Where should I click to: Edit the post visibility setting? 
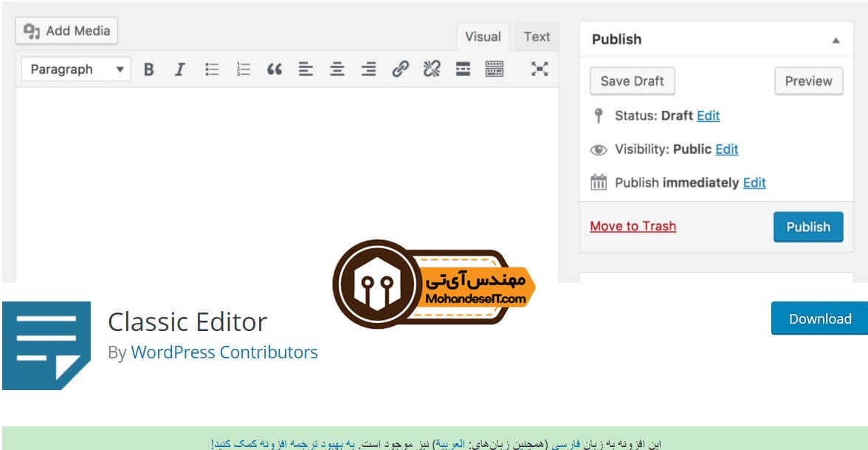(x=727, y=149)
